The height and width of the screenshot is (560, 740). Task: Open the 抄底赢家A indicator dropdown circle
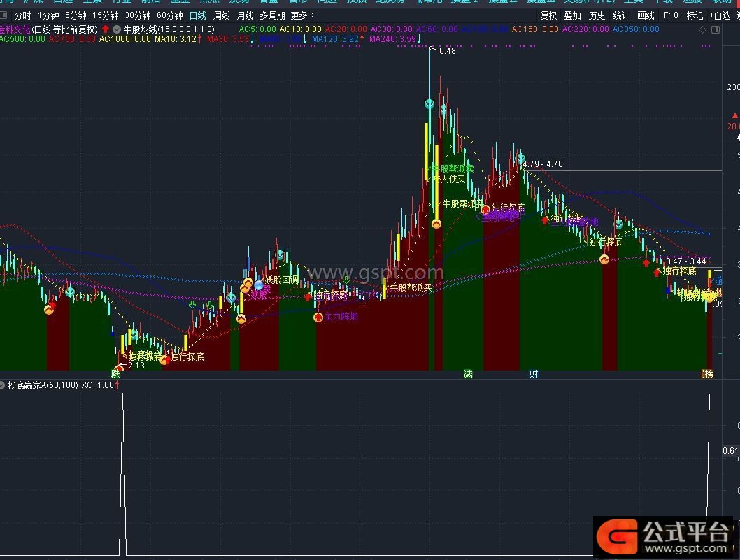point(2,385)
